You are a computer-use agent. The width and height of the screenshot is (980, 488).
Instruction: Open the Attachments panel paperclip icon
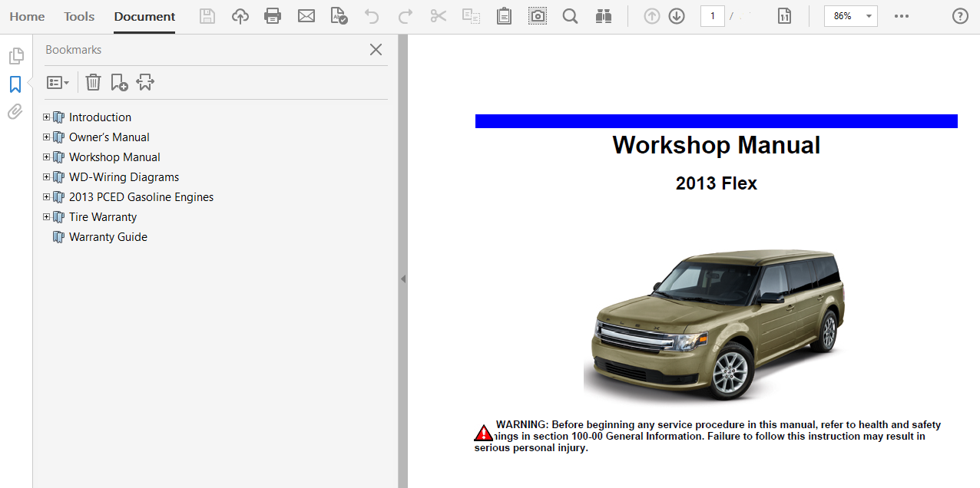pos(15,112)
